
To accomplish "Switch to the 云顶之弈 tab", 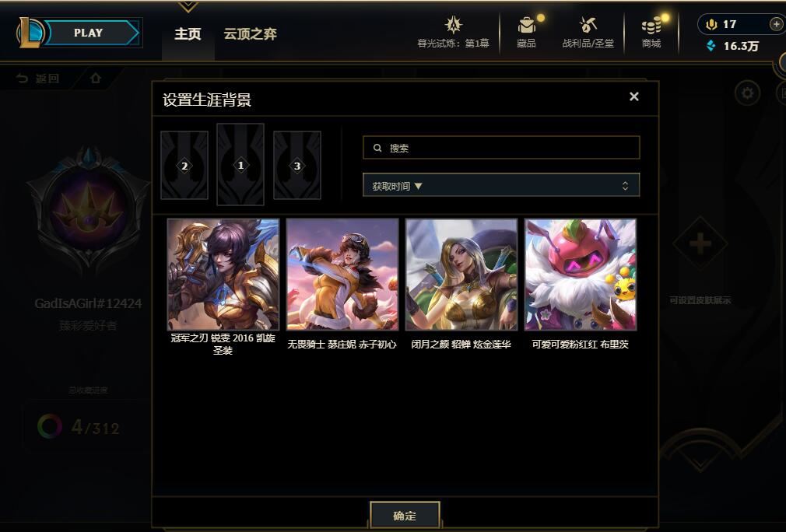I will pos(250,34).
